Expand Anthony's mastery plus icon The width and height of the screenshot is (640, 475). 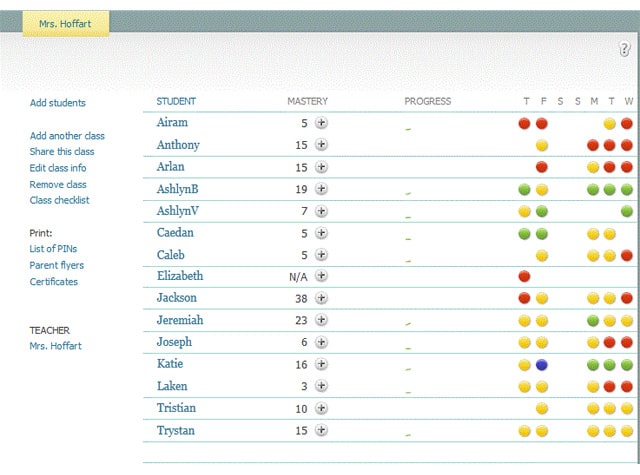(322, 144)
